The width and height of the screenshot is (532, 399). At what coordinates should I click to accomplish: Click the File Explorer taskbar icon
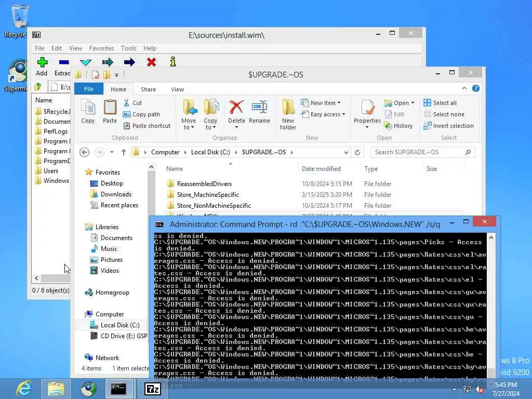point(56,389)
